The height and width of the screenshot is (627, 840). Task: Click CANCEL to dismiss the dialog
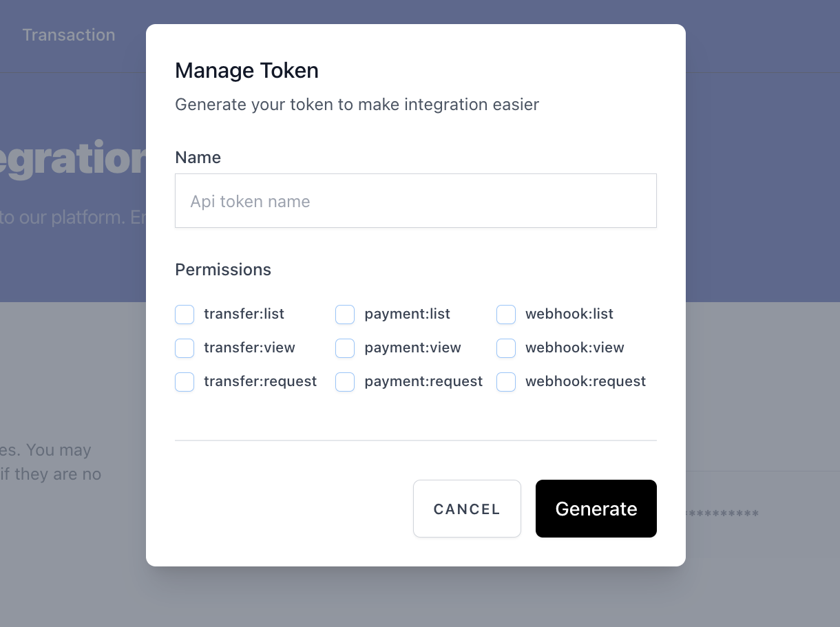click(x=467, y=509)
